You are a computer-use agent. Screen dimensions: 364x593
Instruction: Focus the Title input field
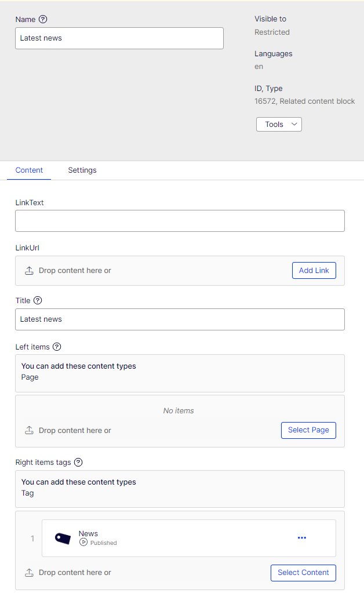point(180,319)
